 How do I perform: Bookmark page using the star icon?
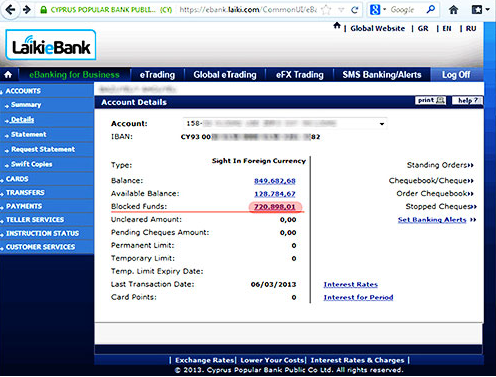[x=326, y=10]
